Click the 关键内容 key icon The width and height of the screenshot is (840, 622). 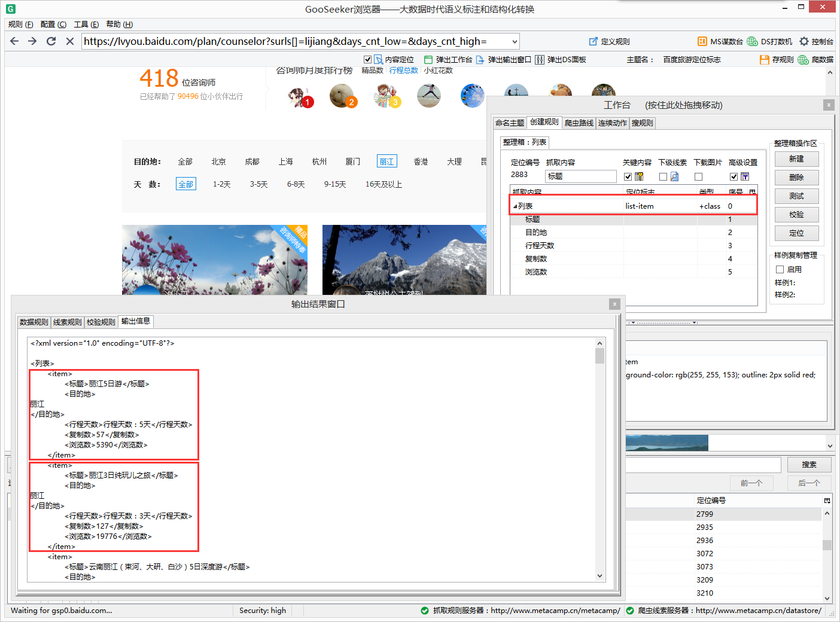pos(639,176)
